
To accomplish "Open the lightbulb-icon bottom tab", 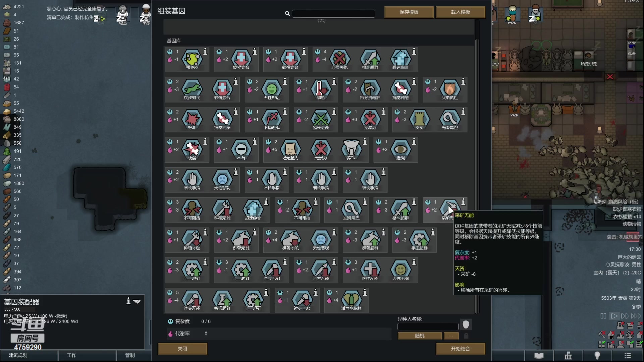I will click(x=597, y=356).
